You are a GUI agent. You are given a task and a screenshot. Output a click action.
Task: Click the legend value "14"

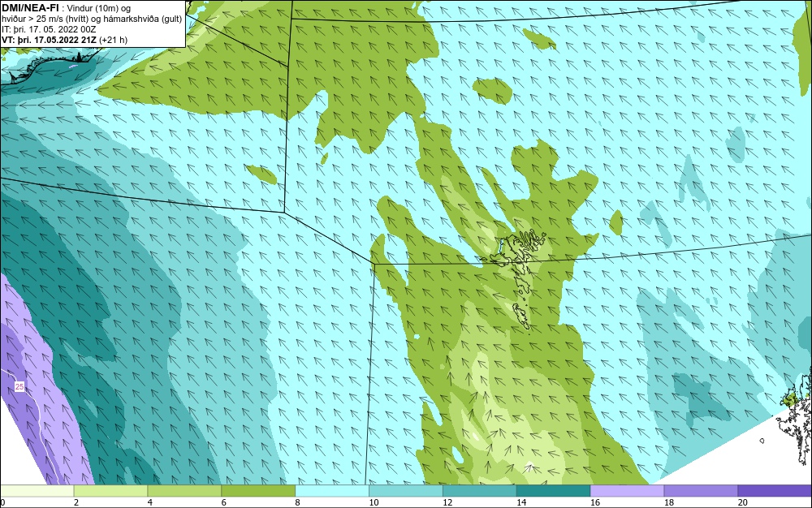click(521, 502)
